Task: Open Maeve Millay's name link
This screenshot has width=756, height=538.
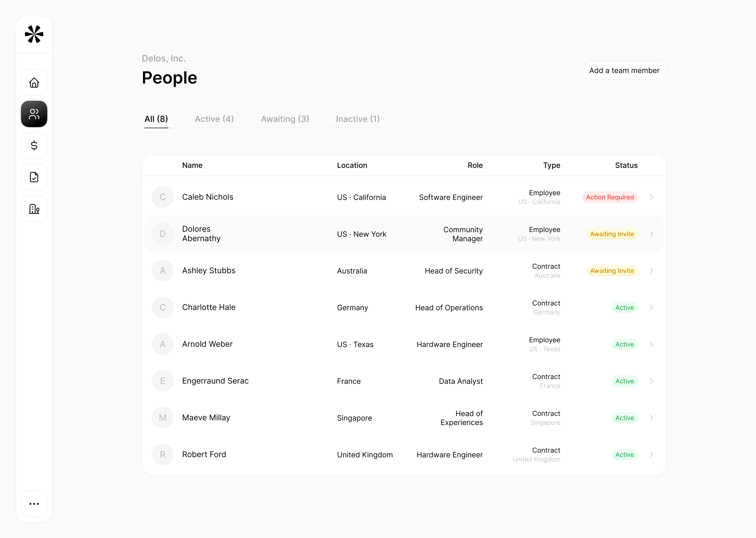Action: tap(206, 418)
